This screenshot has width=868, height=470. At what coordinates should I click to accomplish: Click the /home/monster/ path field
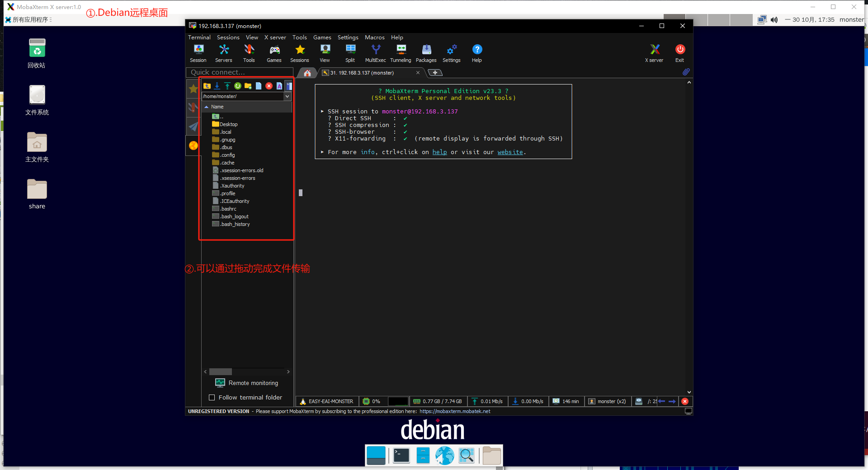point(243,96)
